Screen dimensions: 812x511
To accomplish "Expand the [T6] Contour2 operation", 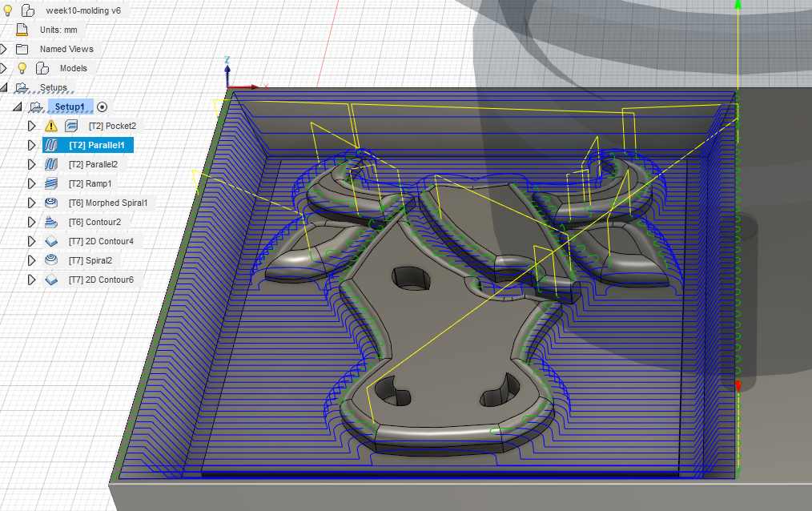I will click(x=31, y=222).
